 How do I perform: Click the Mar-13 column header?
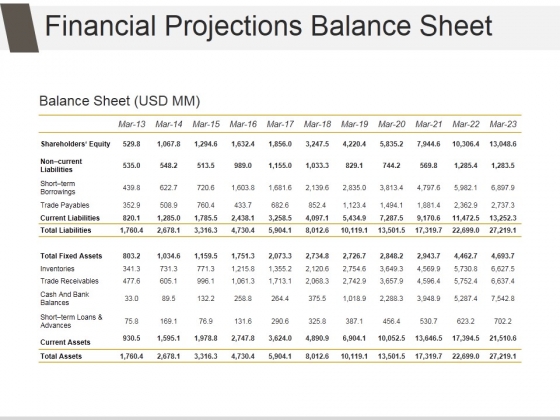132,124
